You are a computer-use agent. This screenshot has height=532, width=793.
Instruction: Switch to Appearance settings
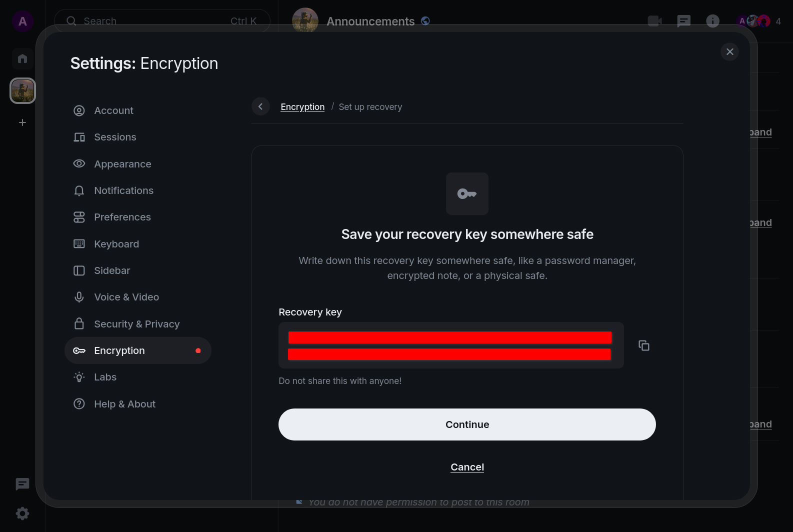coord(122,164)
